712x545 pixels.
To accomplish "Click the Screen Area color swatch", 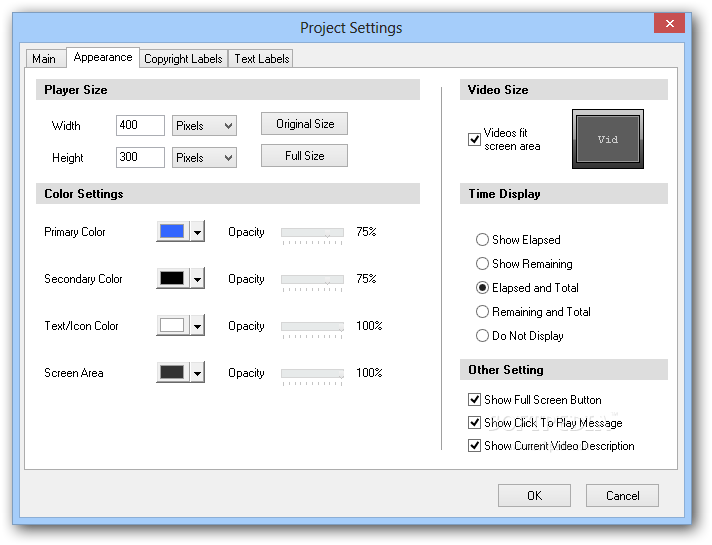I will pyautogui.click(x=172, y=373).
